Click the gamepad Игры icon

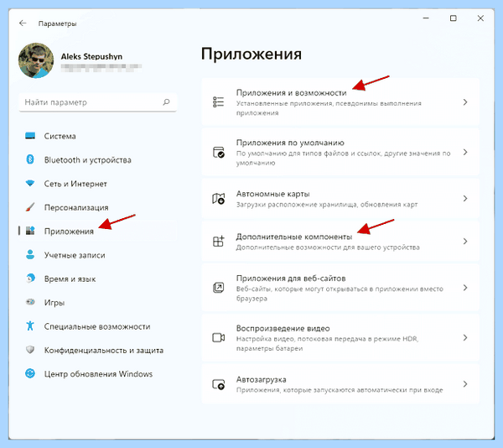pyautogui.click(x=30, y=302)
